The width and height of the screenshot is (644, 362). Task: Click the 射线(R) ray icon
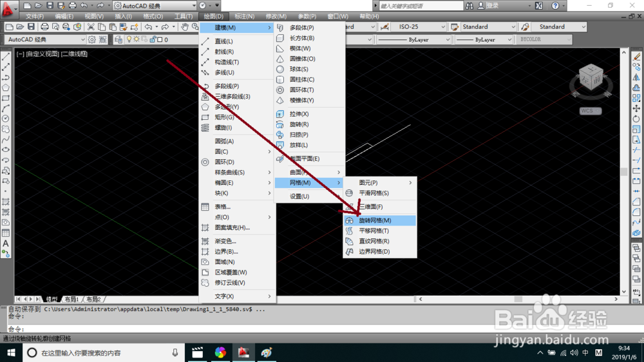pos(205,52)
